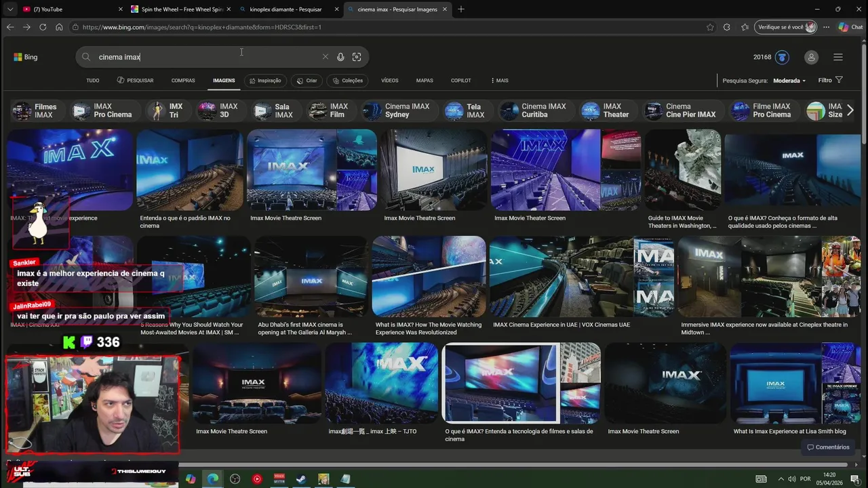Click the 'Verifique se é você' profile button
The width and height of the screenshot is (868, 488).
[787, 27]
